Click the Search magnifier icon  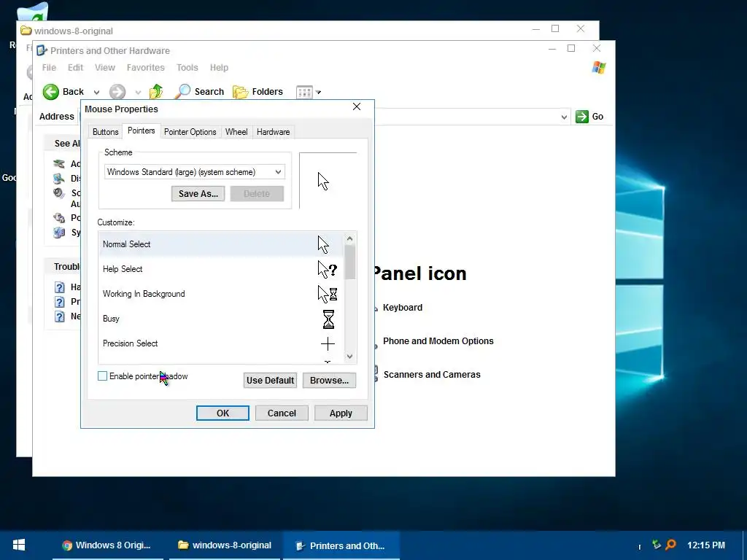coord(182,91)
